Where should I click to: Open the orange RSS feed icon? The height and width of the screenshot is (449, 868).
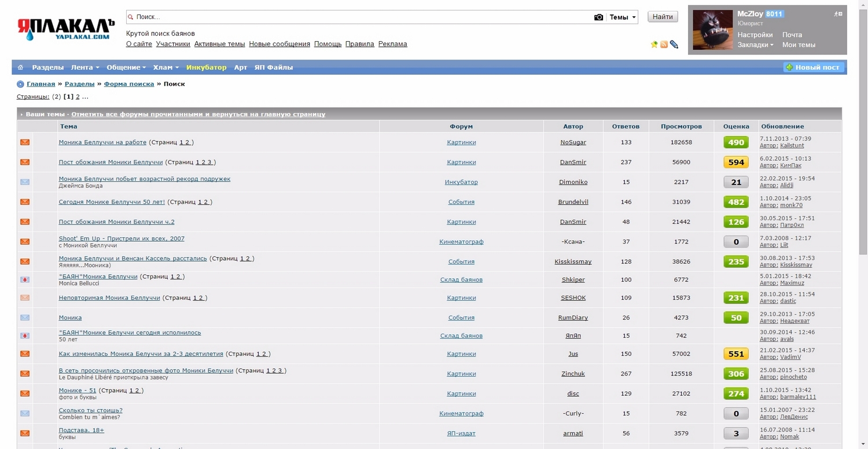664,45
